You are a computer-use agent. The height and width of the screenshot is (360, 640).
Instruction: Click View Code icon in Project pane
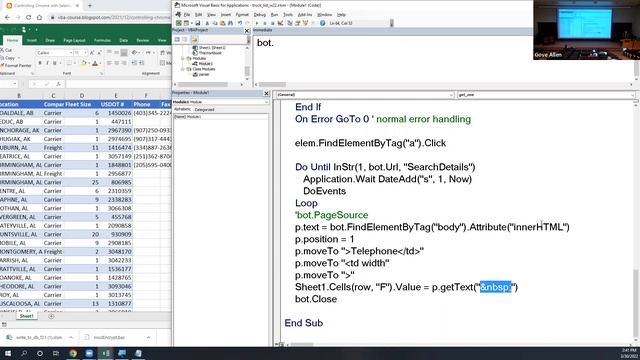click(x=177, y=39)
